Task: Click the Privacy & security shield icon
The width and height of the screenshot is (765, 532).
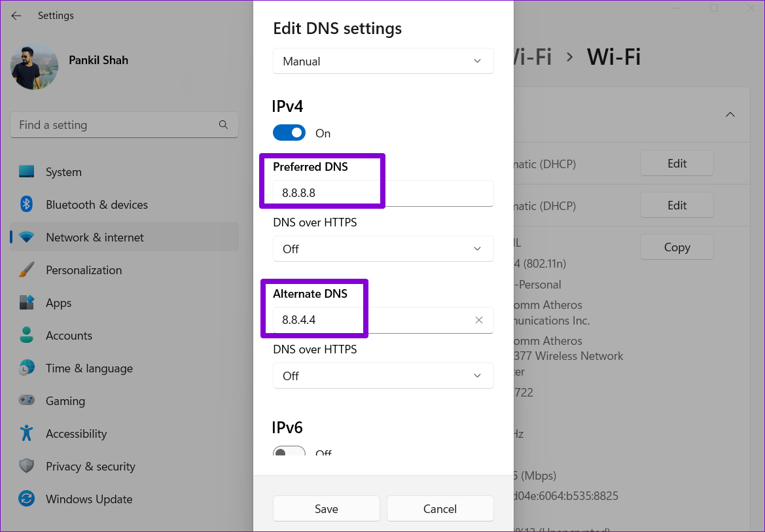Action: 26,466
